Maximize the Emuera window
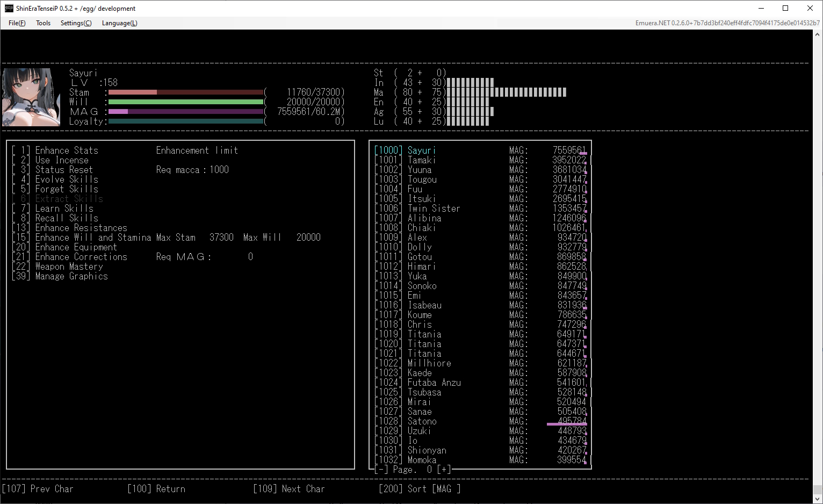Image resolution: width=823 pixels, height=504 pixels. 785,8
